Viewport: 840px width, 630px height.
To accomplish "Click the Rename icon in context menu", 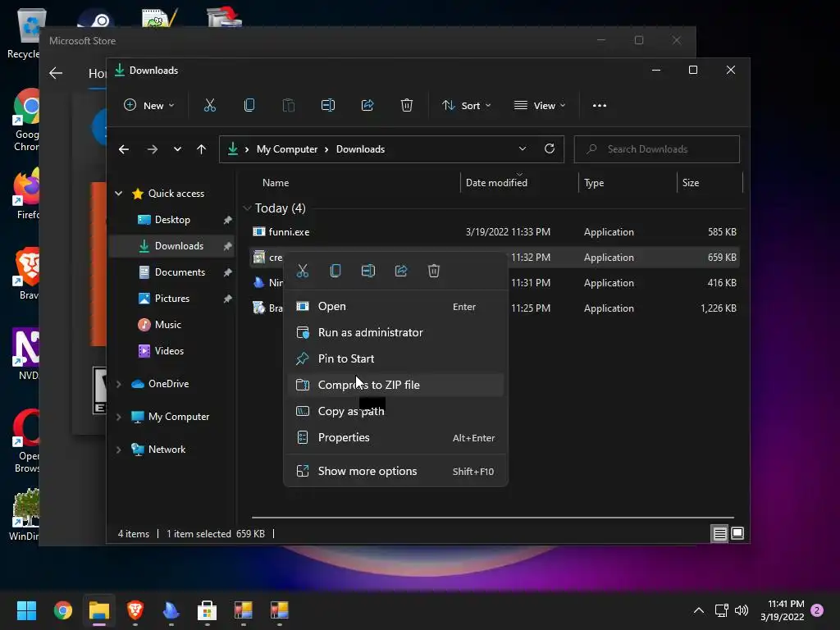I will tap(368, 271).
